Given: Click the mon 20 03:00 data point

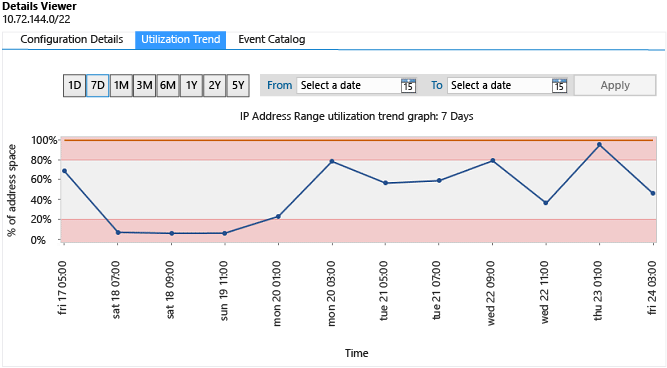Looking at the screenshot, I should [332, 161].
